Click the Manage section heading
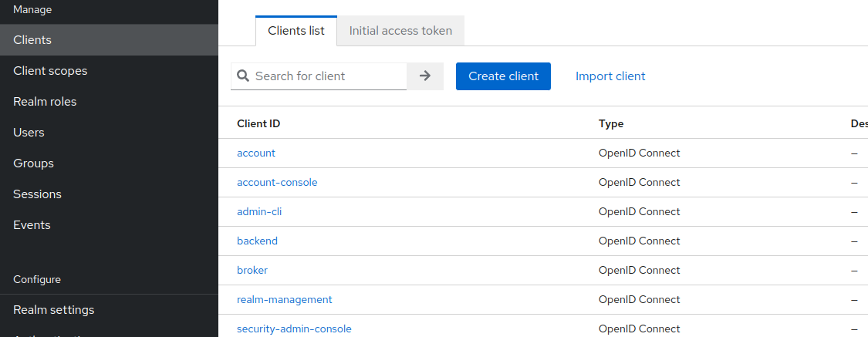Image resolution: width=868 pixels, height=337 pixels. coord(32,9)
